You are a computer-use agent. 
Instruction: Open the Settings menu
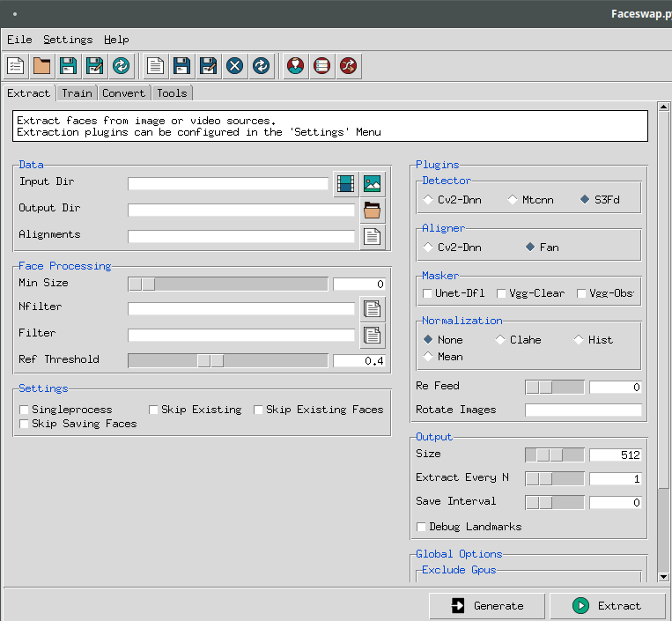tap(68, 40)
